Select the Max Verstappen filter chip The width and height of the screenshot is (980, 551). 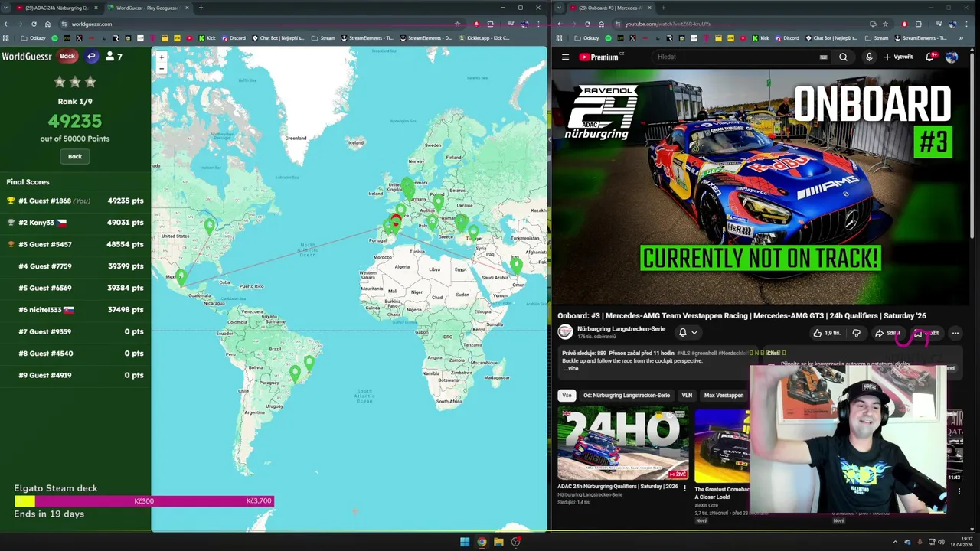point(724,395)
